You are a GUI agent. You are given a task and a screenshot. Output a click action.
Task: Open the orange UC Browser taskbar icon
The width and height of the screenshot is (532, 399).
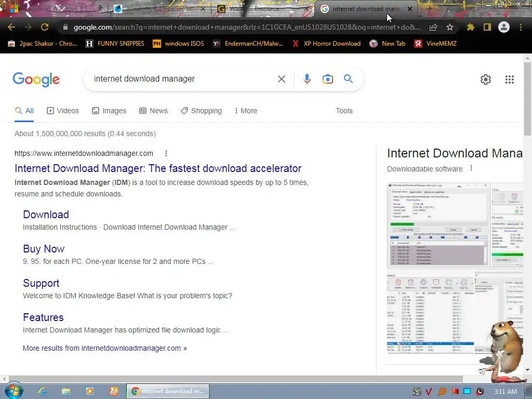[114, 391]
